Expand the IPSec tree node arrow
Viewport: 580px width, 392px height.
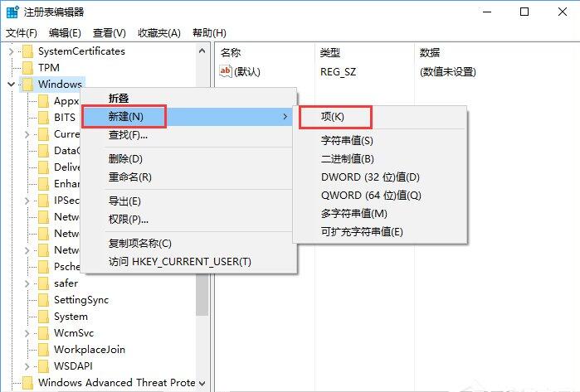27,201
